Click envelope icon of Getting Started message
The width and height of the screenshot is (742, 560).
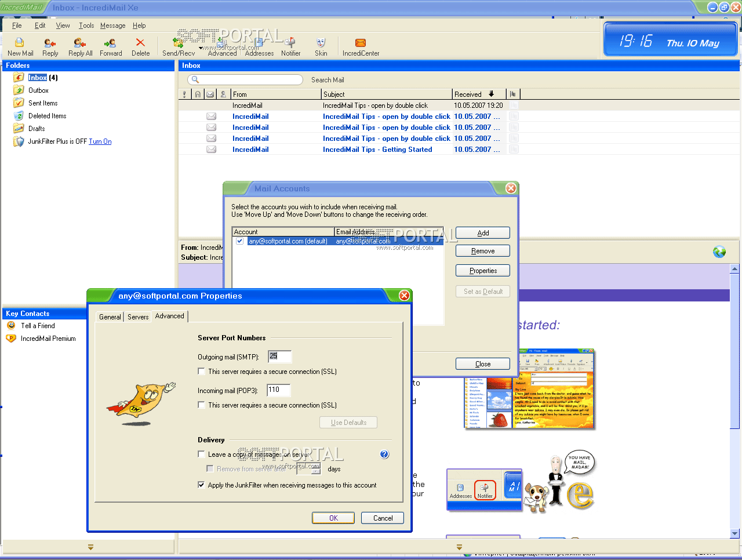pos(212,150)
